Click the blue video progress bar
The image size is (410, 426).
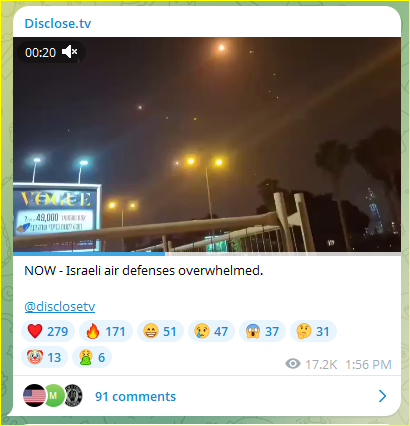89,254
